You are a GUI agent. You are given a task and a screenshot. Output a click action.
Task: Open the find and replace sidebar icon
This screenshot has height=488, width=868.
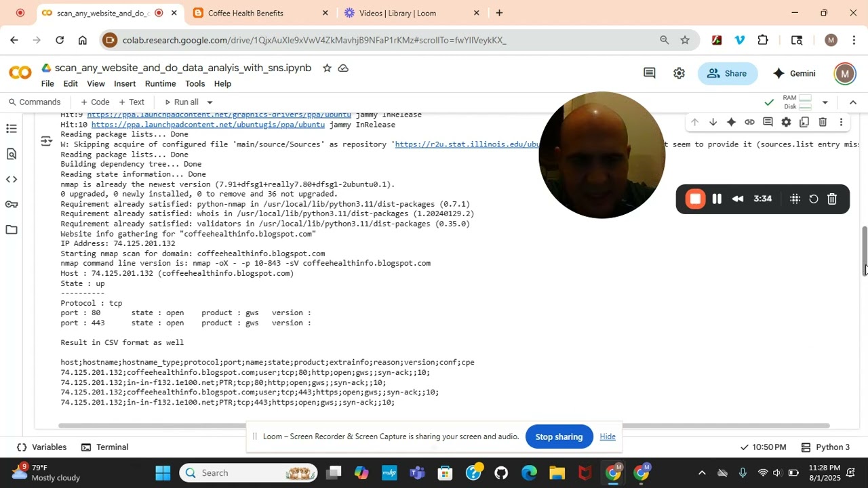pyautogui.click(x=12, y=155)
